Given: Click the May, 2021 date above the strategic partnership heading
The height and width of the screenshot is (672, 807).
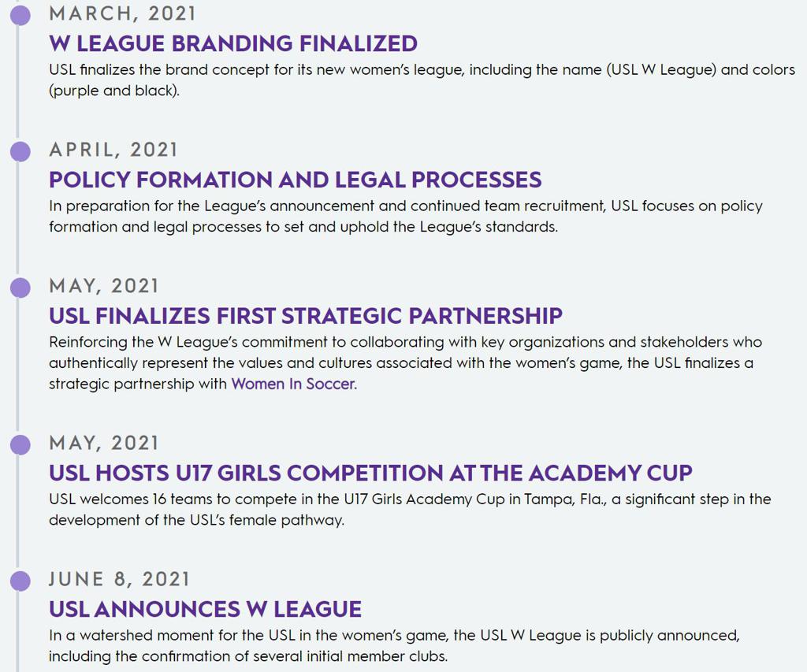Looking at the screenshot, I should point(104,286).
